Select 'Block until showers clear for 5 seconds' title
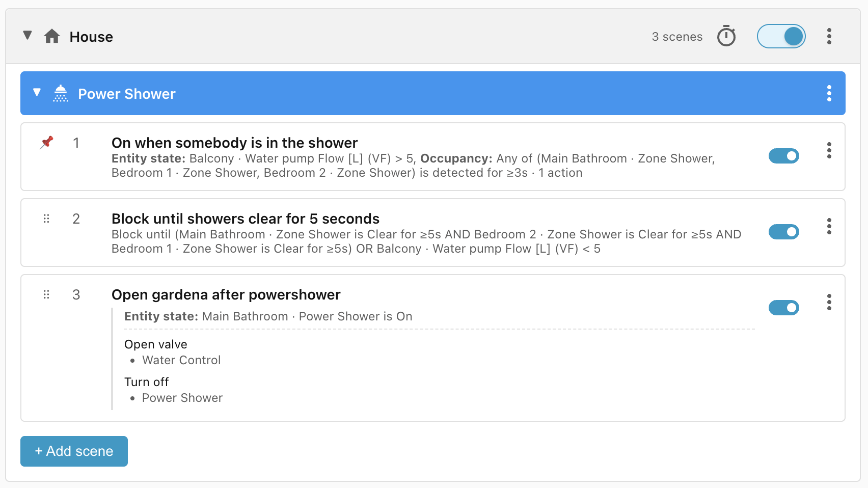Viewport: 868px width, 488px height. click(246, 219)
